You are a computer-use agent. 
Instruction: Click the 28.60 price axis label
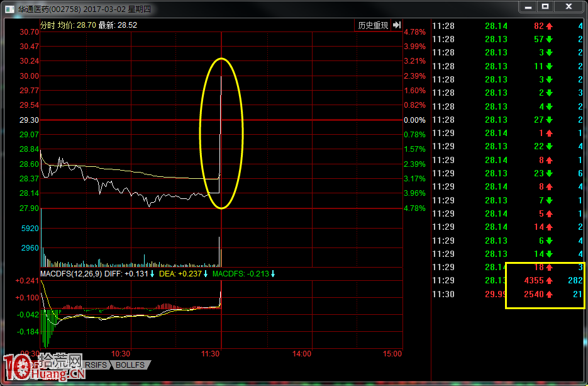30,164
